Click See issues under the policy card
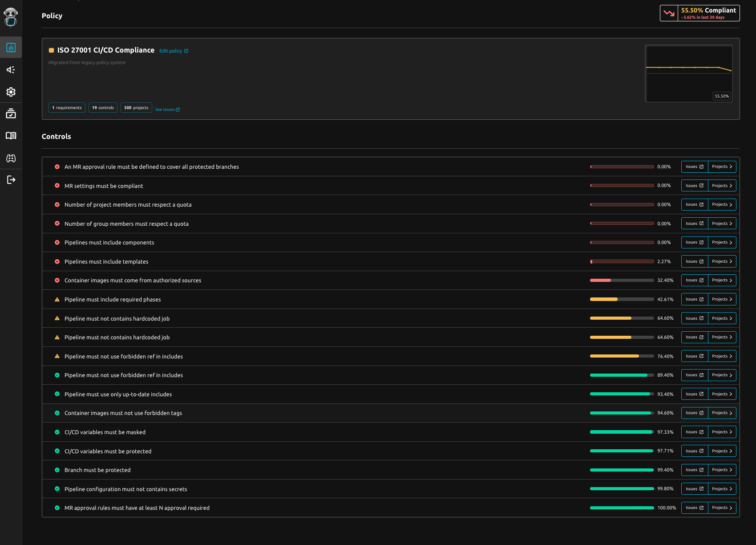Screen dimensions: 756x545 167,109
